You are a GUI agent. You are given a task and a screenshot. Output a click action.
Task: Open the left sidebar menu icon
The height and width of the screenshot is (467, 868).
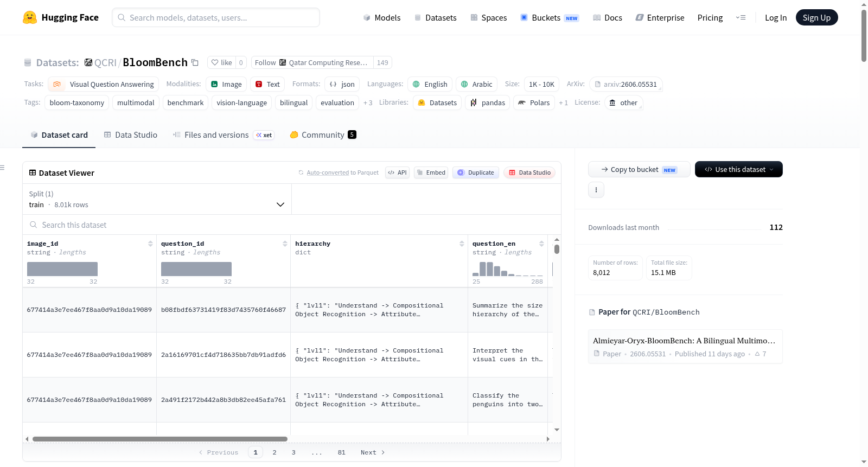[2, 168]
